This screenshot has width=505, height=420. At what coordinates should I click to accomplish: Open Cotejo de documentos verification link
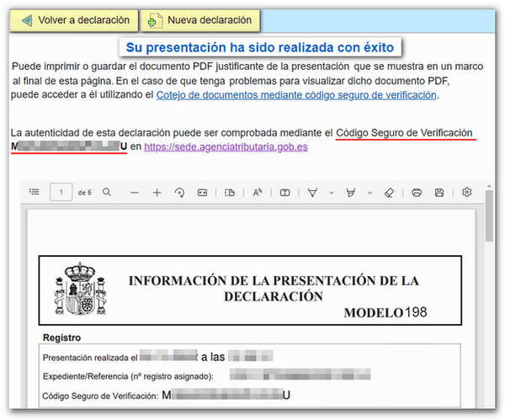[x=297, y=95]
